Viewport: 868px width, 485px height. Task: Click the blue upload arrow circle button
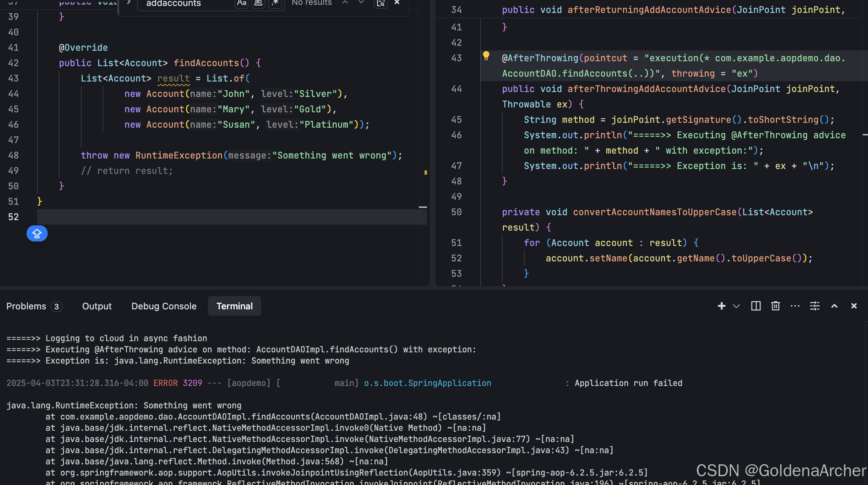(37, 233)
